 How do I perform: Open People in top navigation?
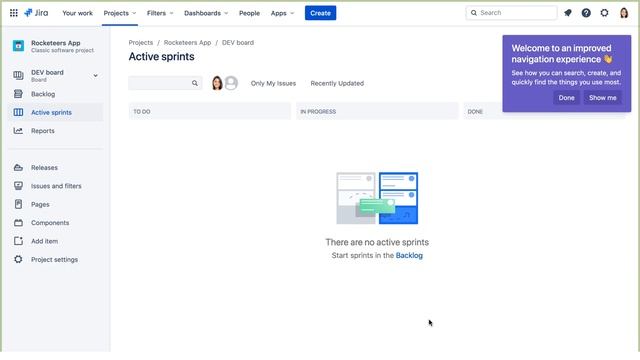(249, 13)
